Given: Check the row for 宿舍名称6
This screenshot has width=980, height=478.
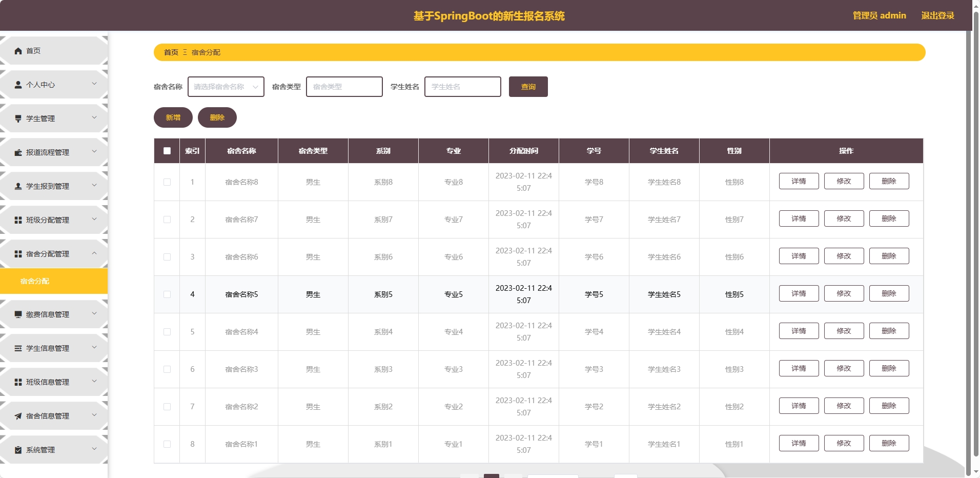Looking at the screenshot, I should 167,257.
